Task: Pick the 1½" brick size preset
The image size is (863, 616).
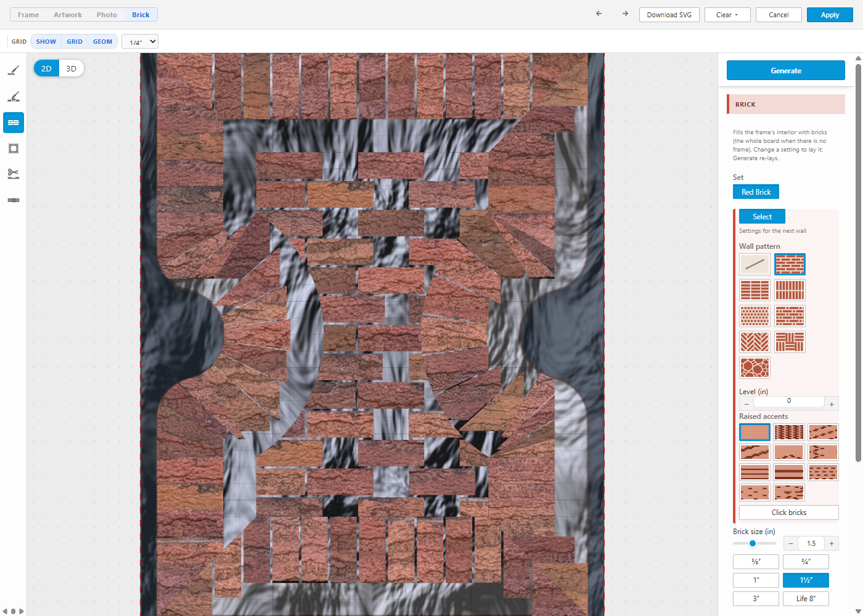Action: click(x=806, y=580)
